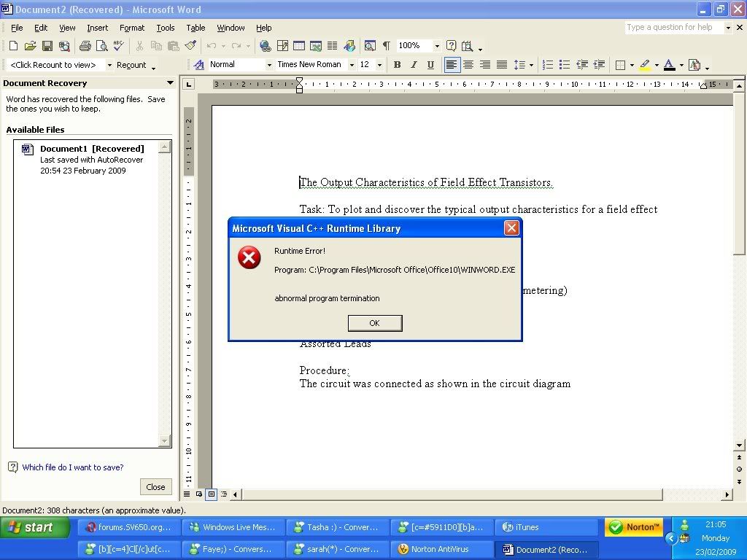
Task: Click the Bullets list icon
Action: 565,65
